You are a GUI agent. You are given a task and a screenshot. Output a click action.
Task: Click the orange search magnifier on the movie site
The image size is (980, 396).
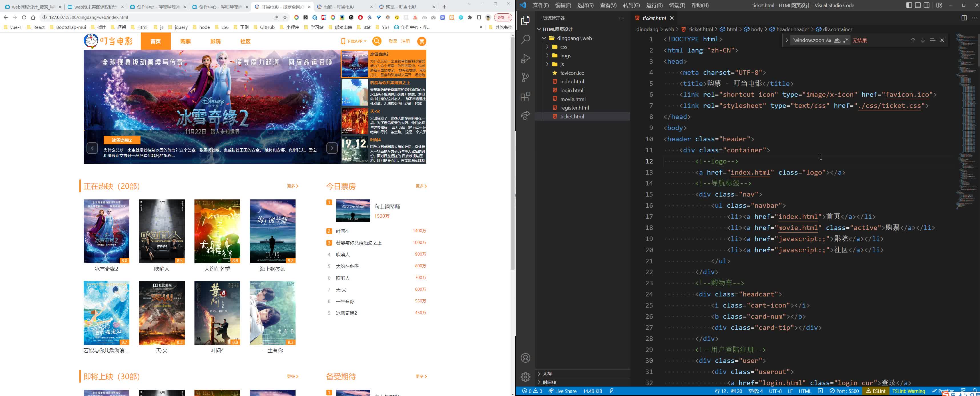(x=377, y=41)
